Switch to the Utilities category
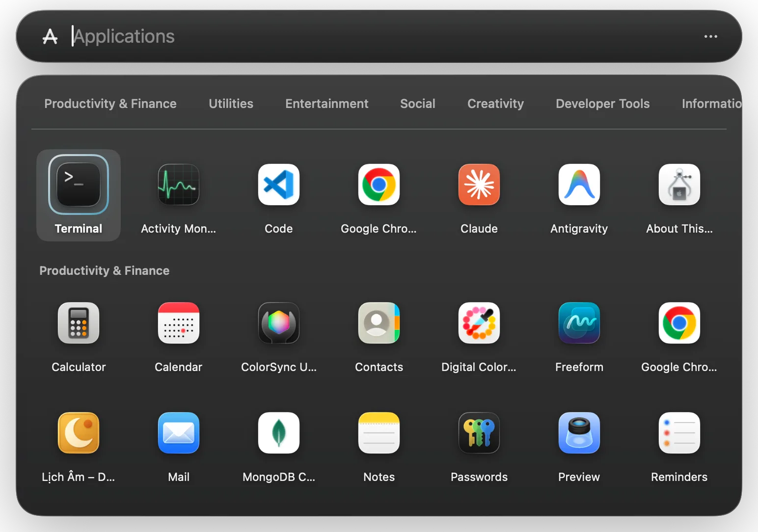Screen dimensions: 758x532 click(231, 104)
